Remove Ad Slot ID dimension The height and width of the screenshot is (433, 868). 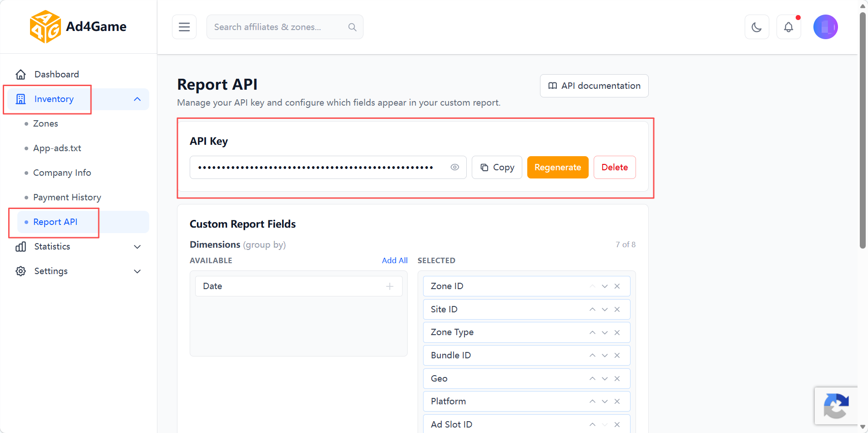point(617,424)
